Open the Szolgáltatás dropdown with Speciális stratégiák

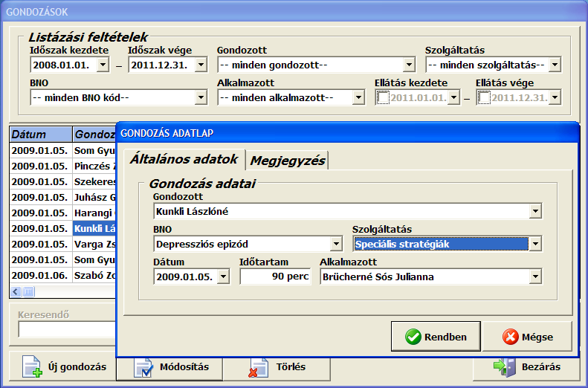pos(534,244)
